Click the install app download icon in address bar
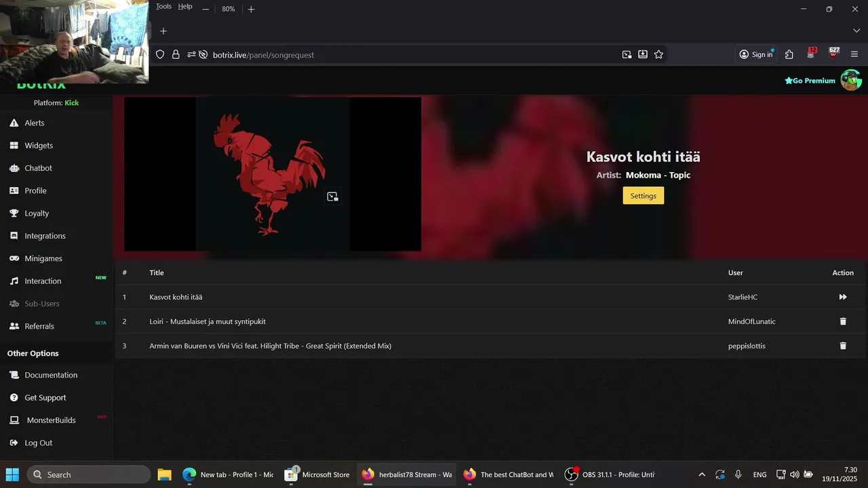 [x=643, y=54]
